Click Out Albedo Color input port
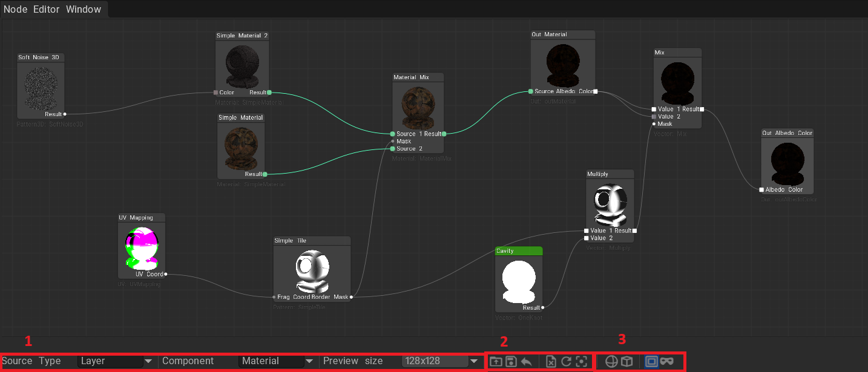The image size is (868, 372). 761,189
